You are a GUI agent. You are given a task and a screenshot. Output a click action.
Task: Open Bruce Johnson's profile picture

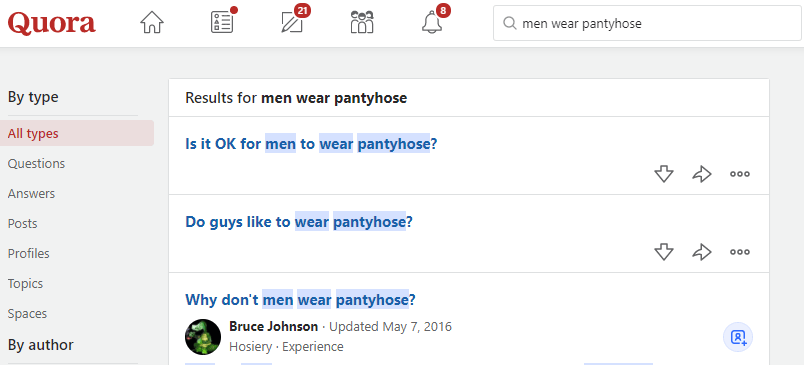pyautogui.click(x=203, y=337)
